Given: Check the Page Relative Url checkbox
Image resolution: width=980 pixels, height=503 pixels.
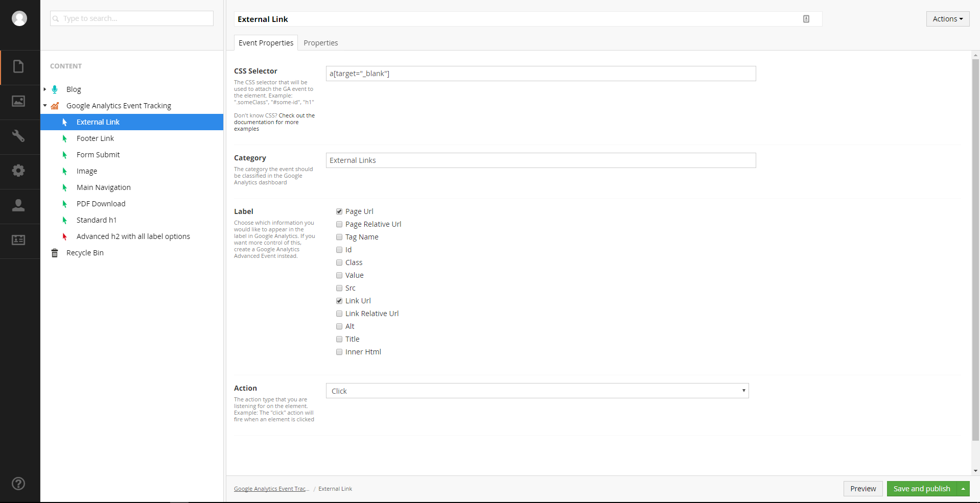Looking at the screenshot, I should [x=339, y=224].
